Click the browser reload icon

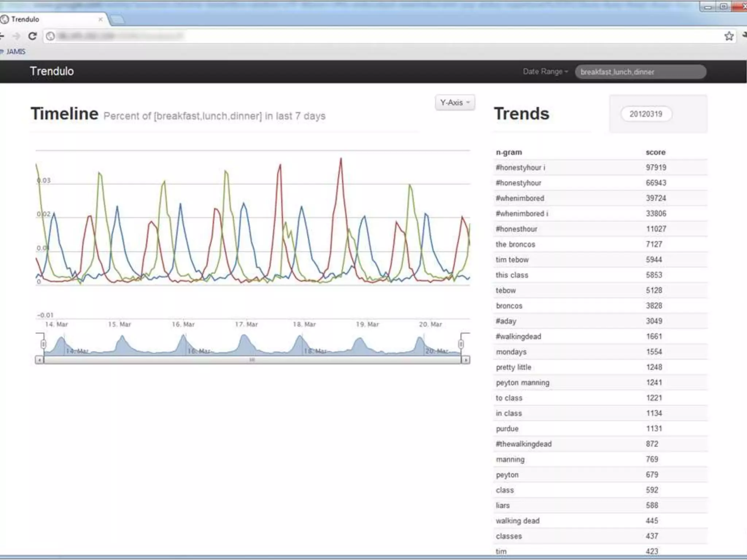click(32, 36)
